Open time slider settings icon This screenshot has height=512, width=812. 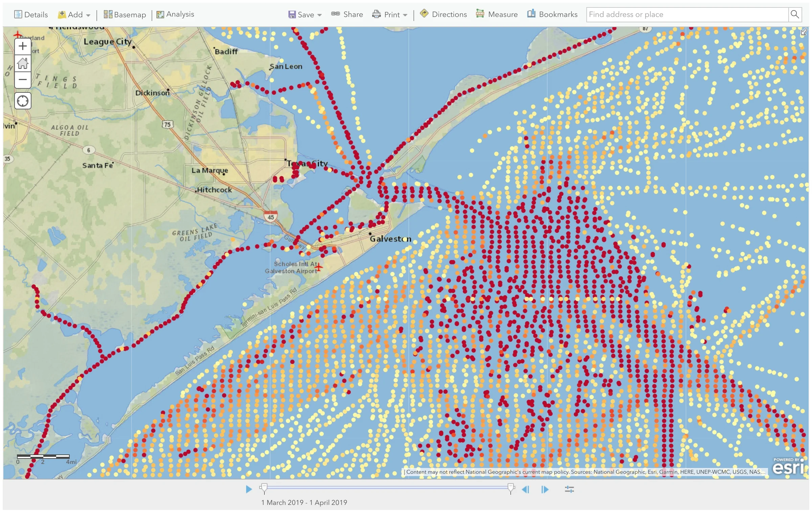[569, 489]
